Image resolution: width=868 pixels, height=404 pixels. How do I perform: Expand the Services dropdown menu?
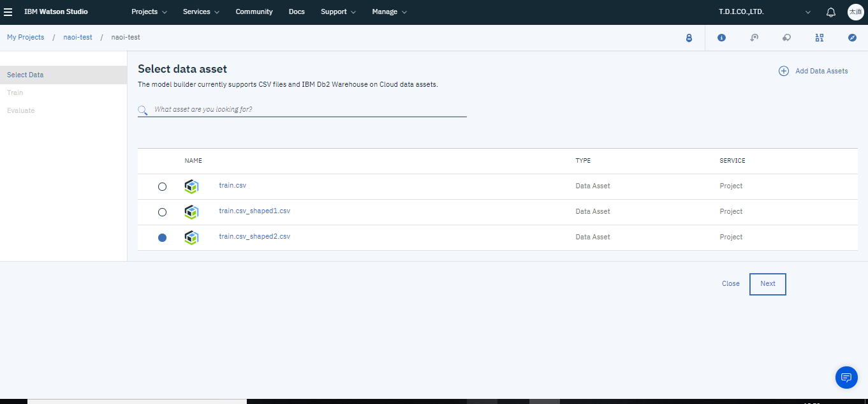coord(201,12)
